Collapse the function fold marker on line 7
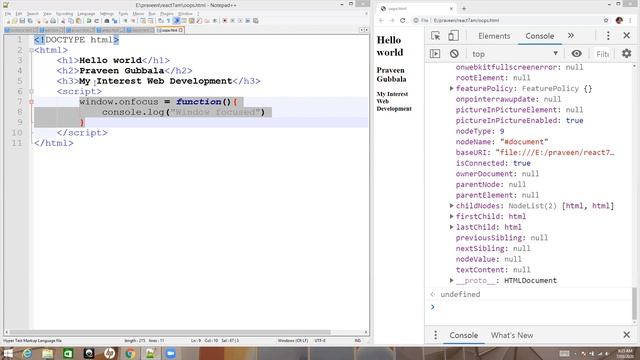Viewport: 640px width, 360px height. click(x=31, y=102)
